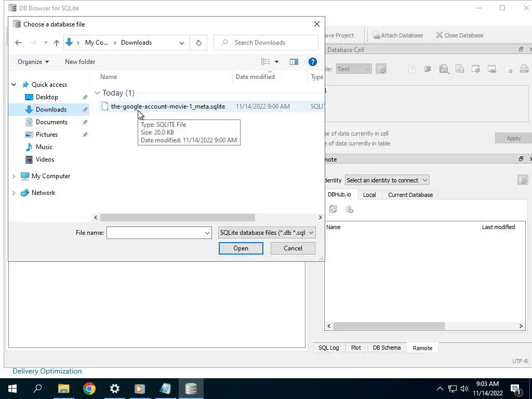Open the Organize menu

(x=33, y=62)
